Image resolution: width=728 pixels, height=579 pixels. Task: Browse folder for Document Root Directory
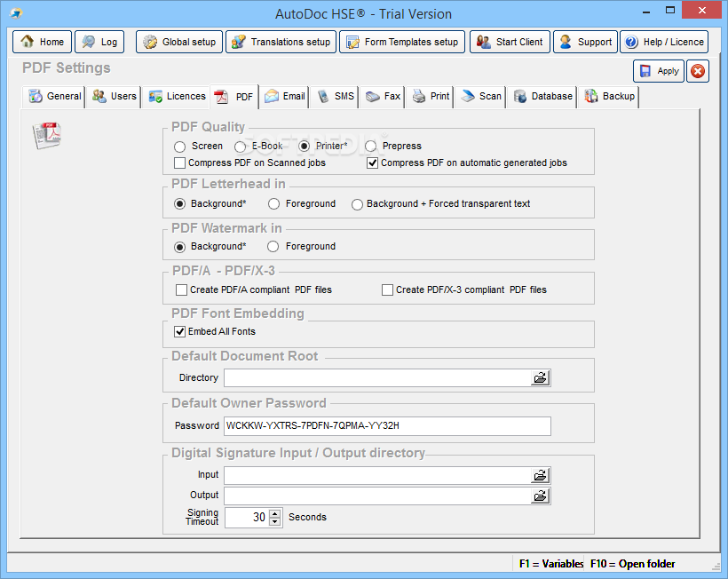click(x=540, y=378)
